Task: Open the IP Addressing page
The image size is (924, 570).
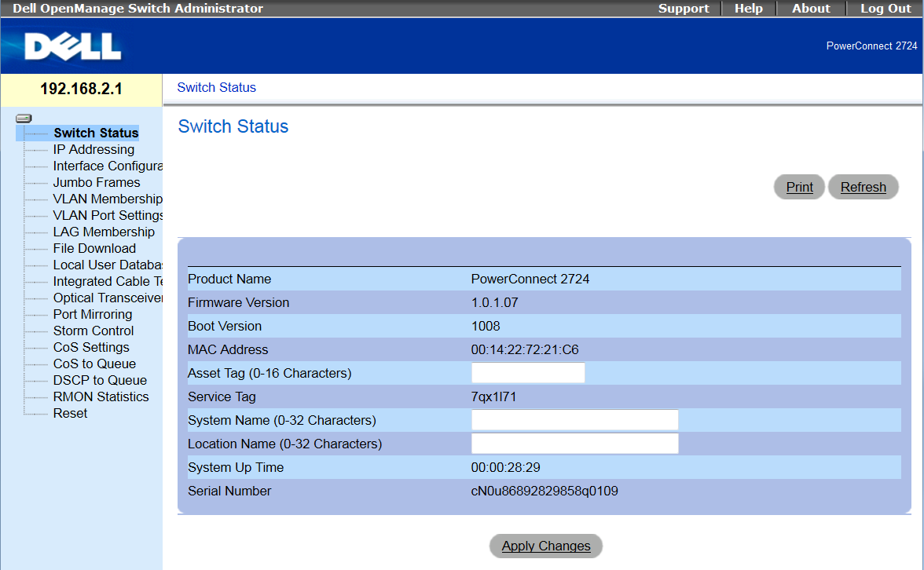Action: [x=93, y=149]
